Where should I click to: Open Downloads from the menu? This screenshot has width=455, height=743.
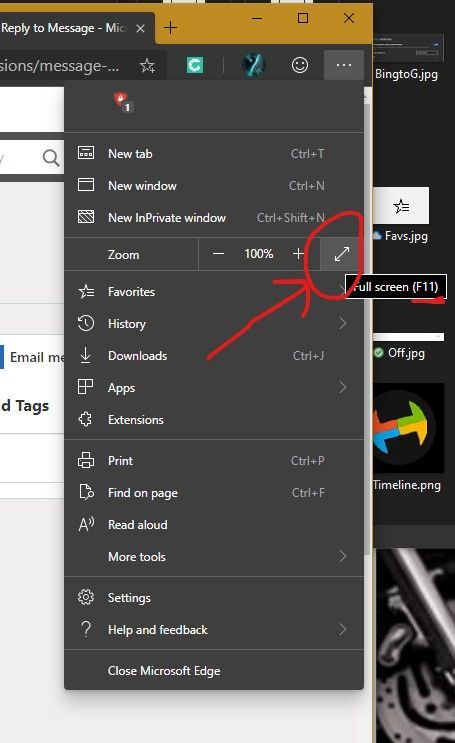tap(214, 355)
